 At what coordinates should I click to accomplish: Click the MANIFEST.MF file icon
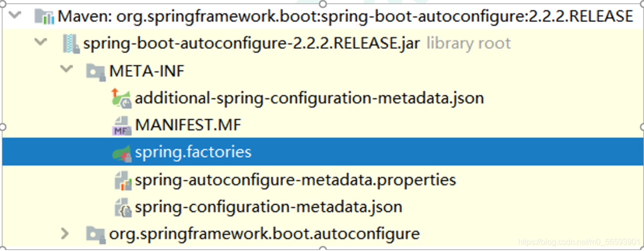(121, 125)
